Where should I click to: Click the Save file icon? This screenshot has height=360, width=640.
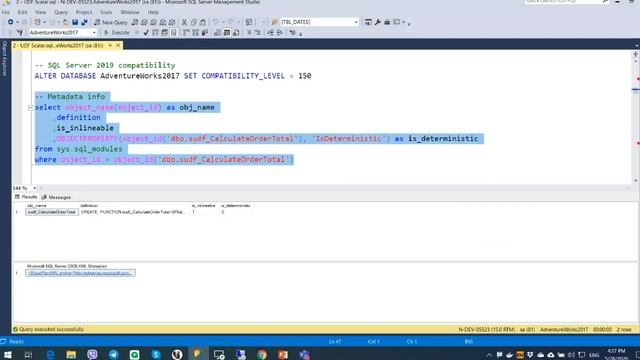point(75,22)
